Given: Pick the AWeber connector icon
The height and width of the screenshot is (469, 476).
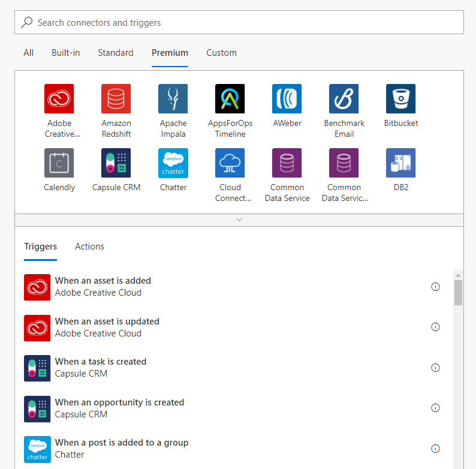Looking at the screenshot, I should [x=287, y=99].
